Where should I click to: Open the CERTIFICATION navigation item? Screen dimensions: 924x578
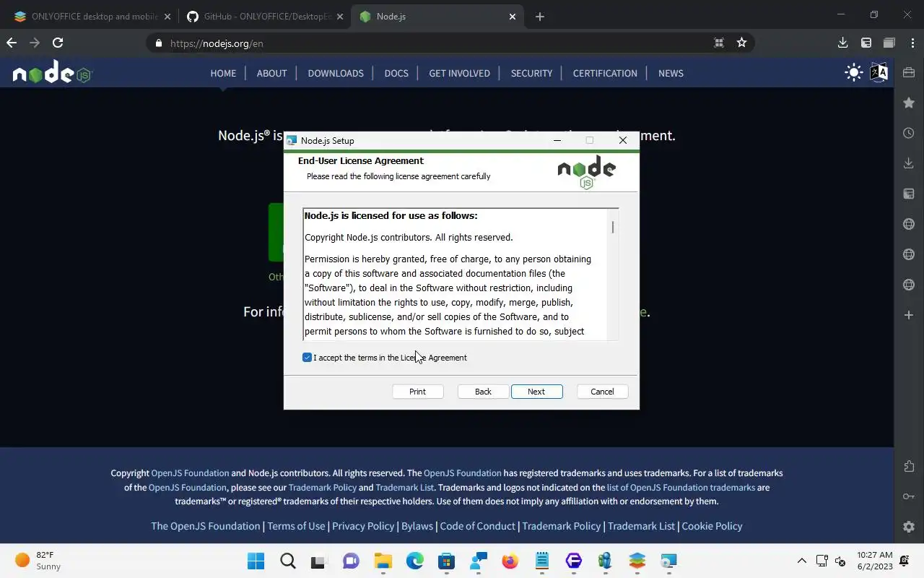605,73
